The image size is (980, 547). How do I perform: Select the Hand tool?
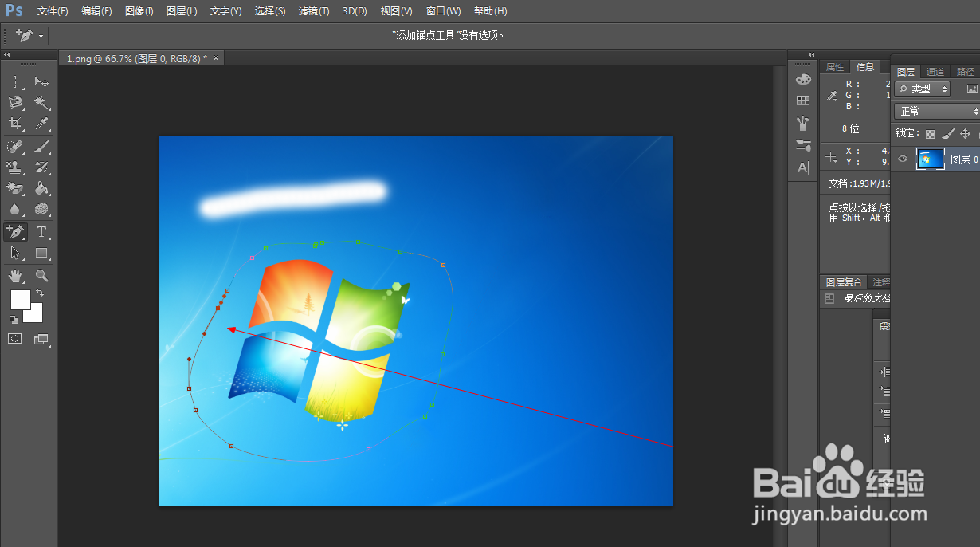pos(15,276)
